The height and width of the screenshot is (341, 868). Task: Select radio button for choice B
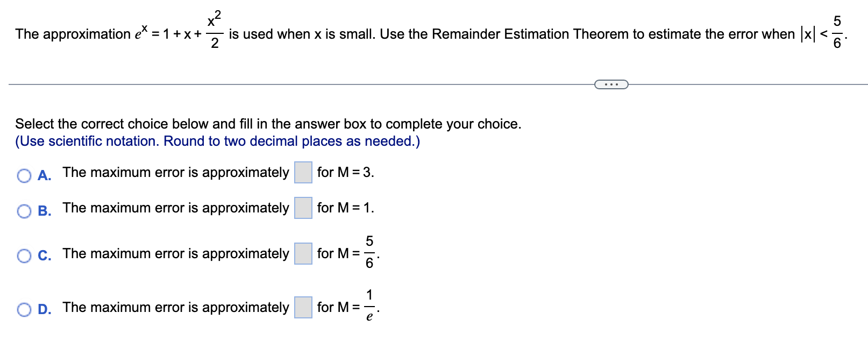point(24,211)
